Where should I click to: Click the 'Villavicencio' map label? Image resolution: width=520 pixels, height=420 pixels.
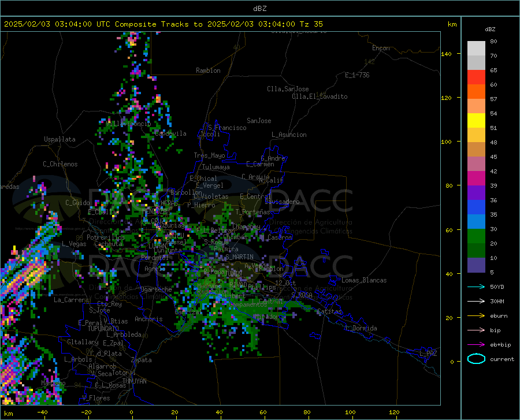pos(129,124)
